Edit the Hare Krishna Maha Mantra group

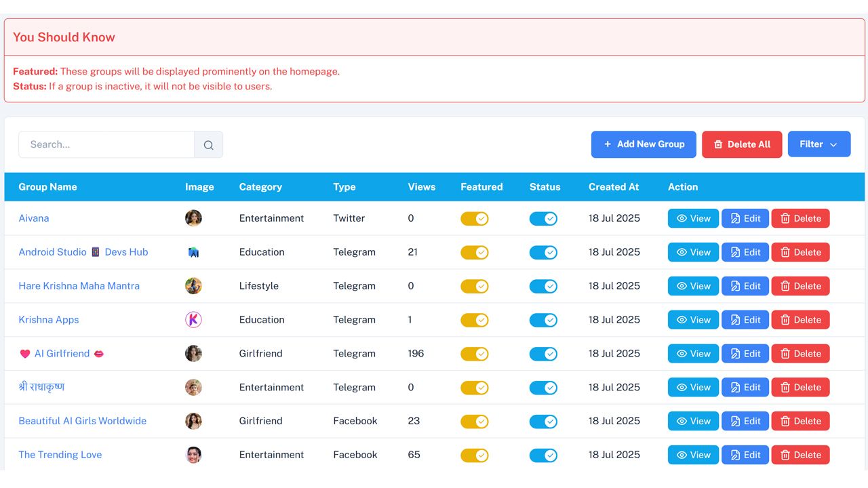(745, 286)
